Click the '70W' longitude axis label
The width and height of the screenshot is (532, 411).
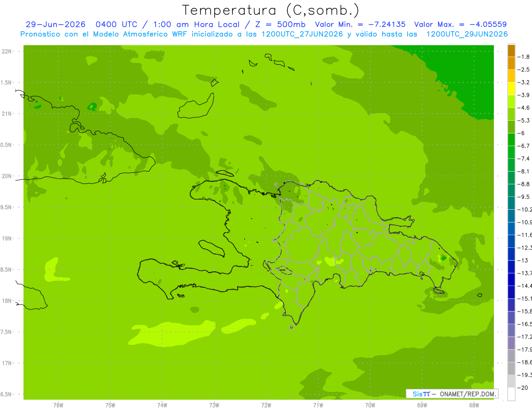[x=370, y=405]
